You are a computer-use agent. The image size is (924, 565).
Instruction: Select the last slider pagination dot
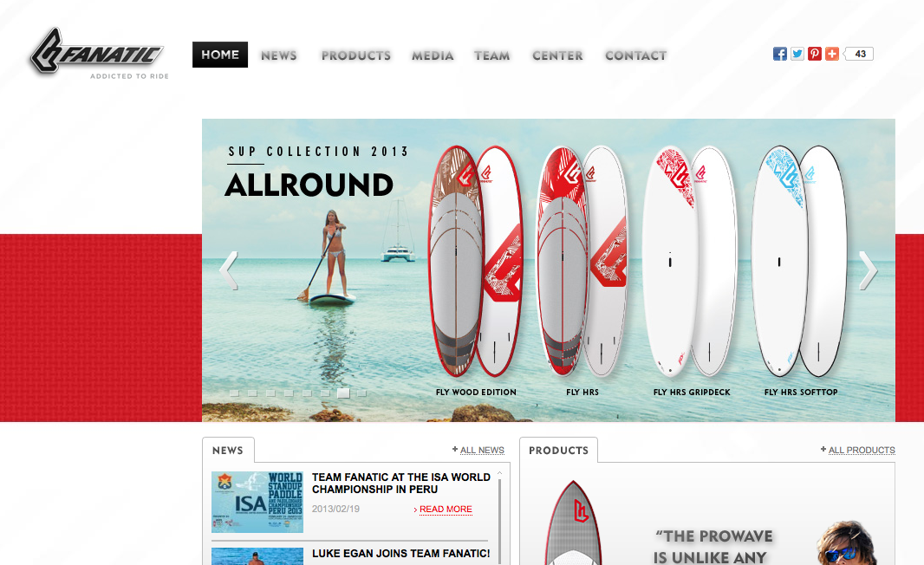pyautogui.click(x=361, y=393)
